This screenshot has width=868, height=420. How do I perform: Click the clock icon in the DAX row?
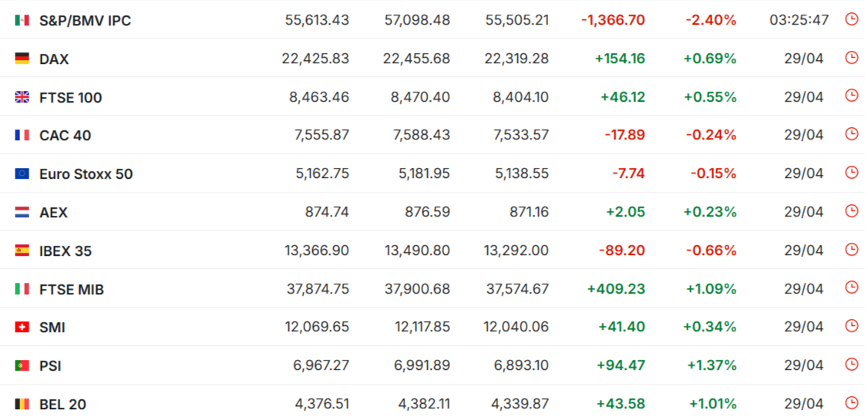[x=851, y=58]
